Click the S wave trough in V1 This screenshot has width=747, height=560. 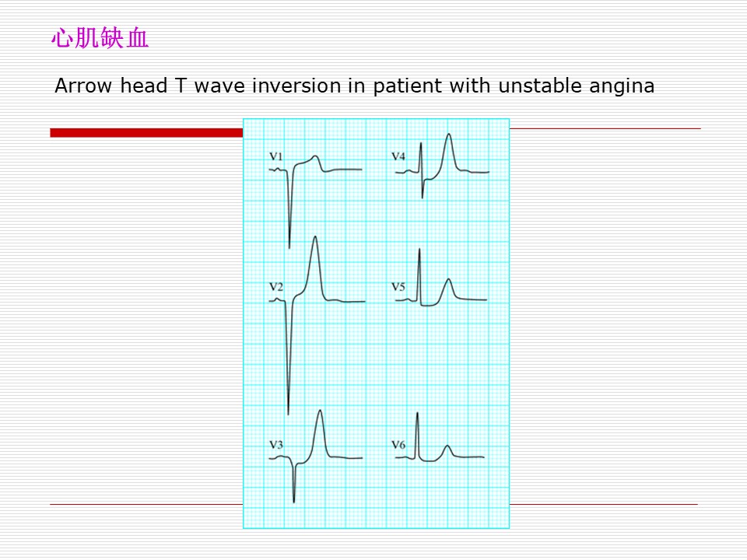point(289,246)
